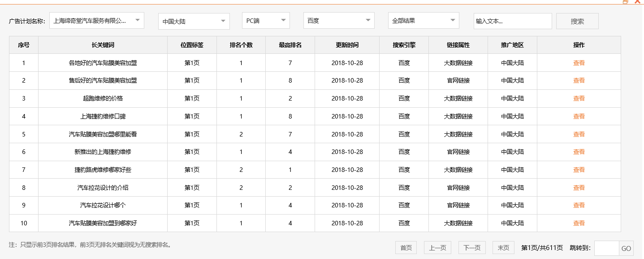
Task: Open 查看 for 捷豹路虎维修哪家好些
Action: pyautogui.click(x=579, y=170)
